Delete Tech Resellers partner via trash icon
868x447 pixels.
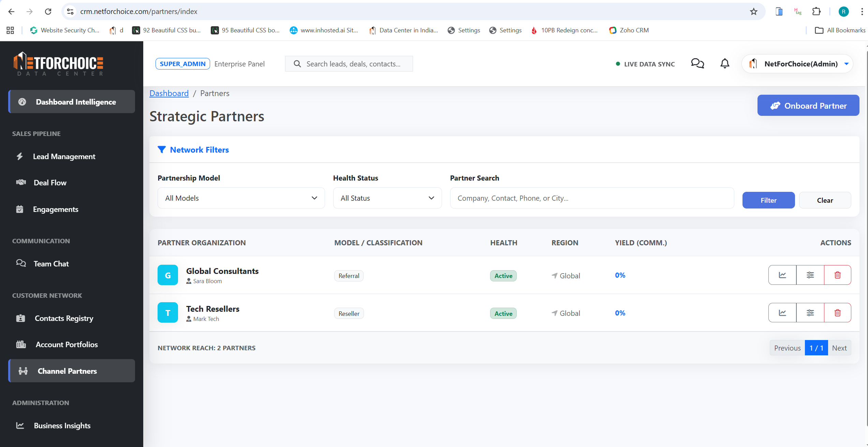837,313
